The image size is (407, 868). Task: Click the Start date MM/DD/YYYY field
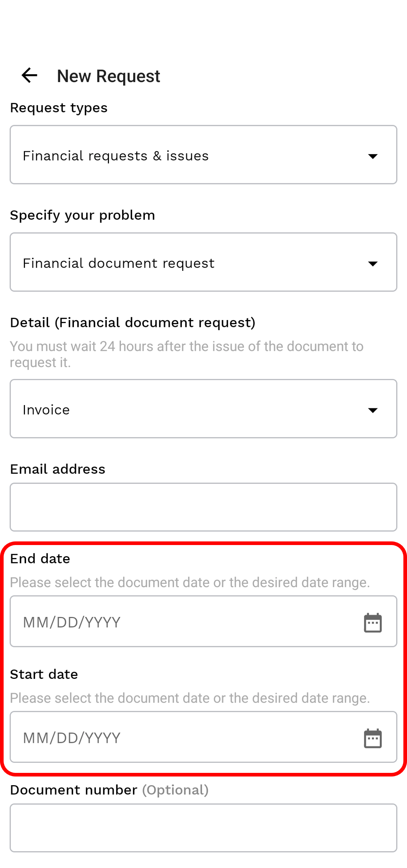(x=204, y=737)
